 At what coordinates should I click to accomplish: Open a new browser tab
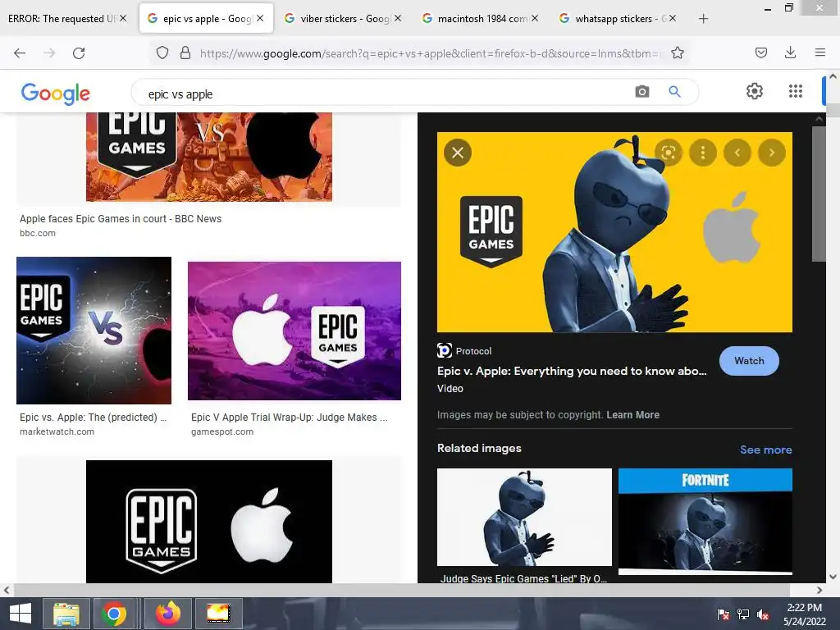point(703,19)
